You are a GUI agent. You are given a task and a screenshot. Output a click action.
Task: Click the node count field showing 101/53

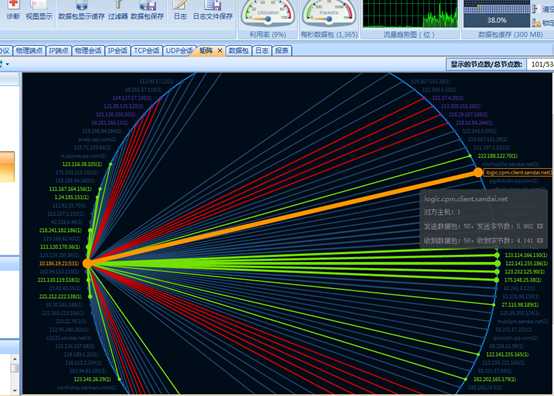(x=541, y=64)
